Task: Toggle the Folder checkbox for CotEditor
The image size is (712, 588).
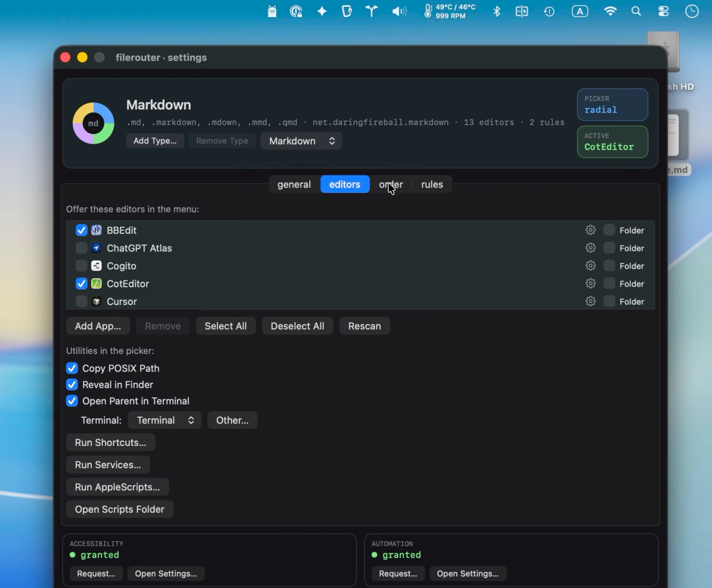Action: 610,284
